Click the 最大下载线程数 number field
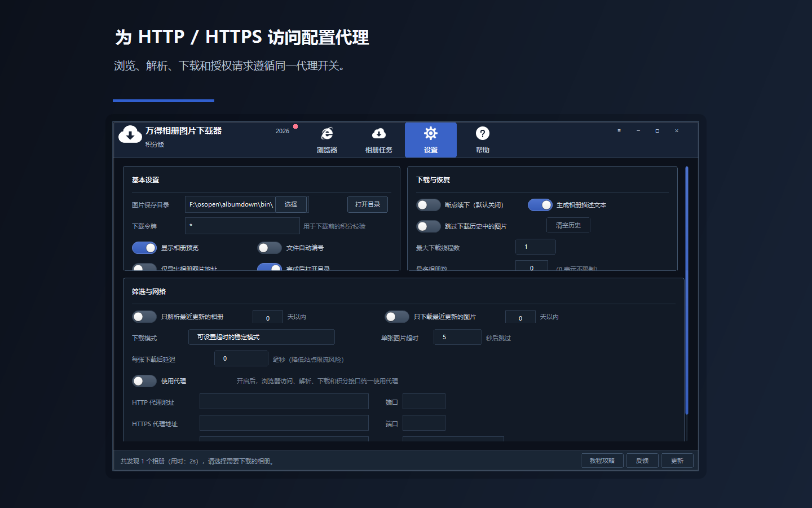Screen dimensions: 812x508 [x=536, y=247]
